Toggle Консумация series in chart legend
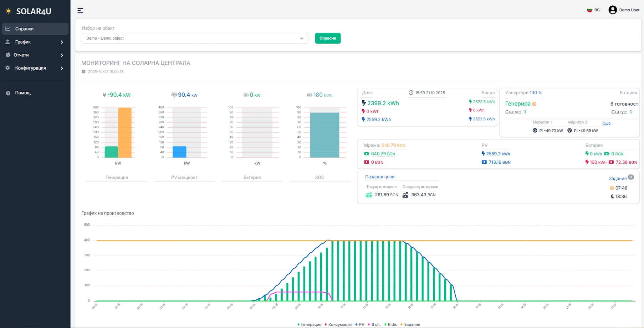 [x=338, y=324]
